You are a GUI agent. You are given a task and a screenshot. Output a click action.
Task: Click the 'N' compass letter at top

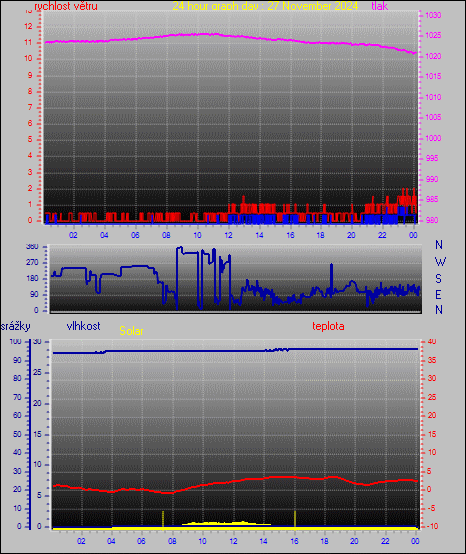click(439, 244)
